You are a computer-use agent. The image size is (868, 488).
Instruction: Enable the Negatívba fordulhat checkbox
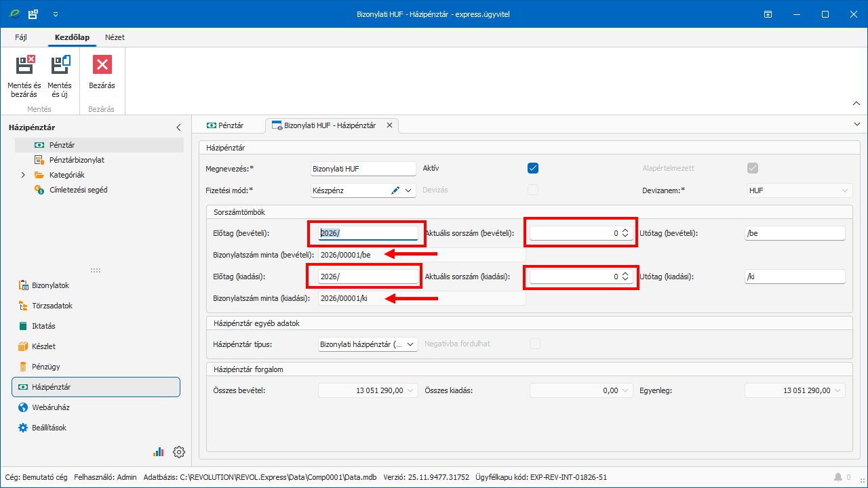(x=535, y=344)
